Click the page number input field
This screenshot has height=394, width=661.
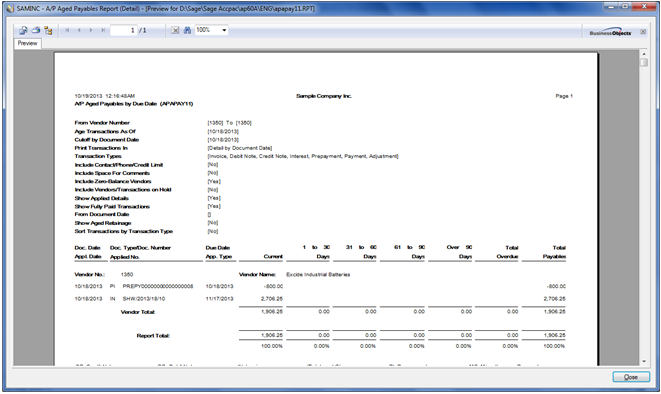(x=124, y=30)
